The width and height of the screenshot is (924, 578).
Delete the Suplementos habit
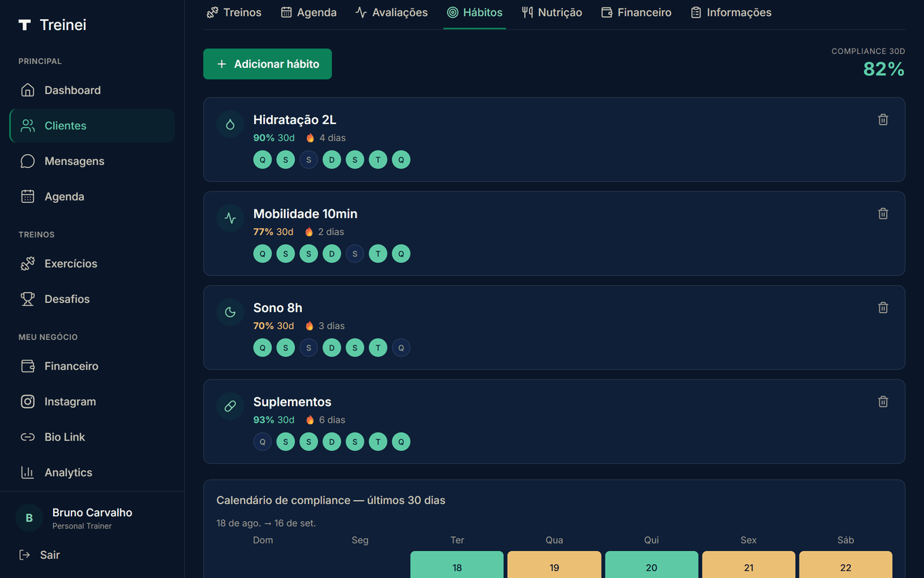click(x=883, y=402)
